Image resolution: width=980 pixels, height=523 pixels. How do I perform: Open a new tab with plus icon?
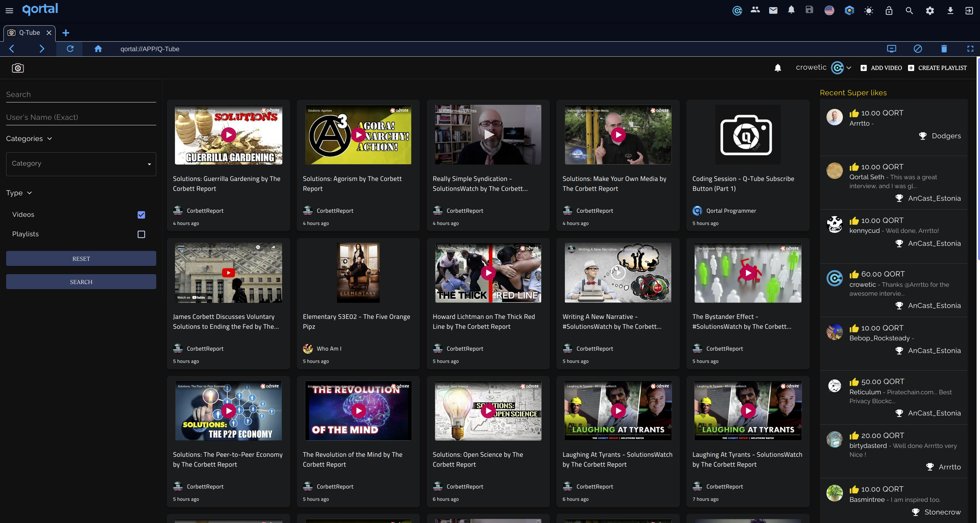pyautogui.click(x=66, y=33)
